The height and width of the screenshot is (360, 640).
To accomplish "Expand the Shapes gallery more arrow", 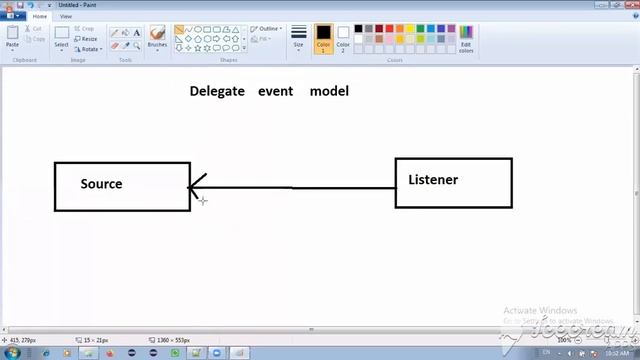I will (244, 48).
